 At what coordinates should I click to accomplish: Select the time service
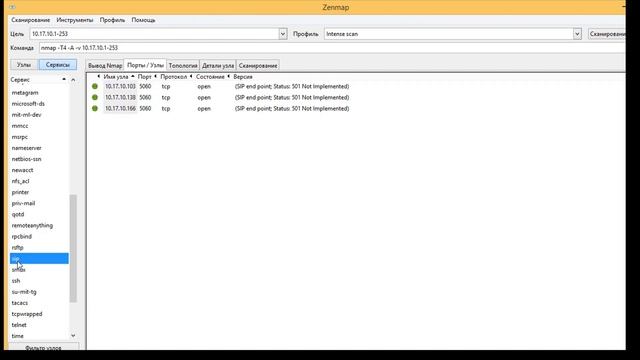tap(18, 336)
